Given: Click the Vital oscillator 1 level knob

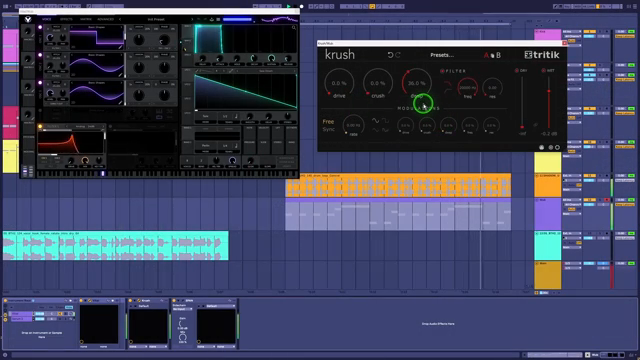Looking at the screenshot, I should pyautogui.click(x=50, y=38).
